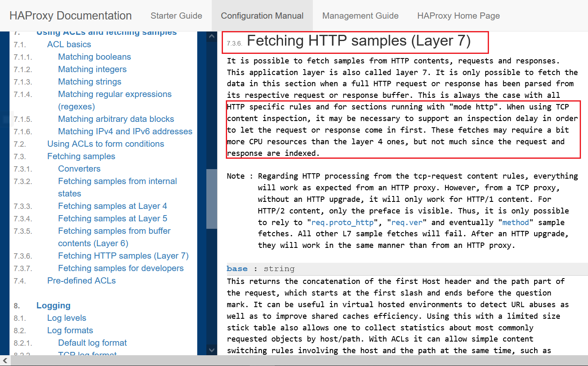Open Default log format entry
Screen dimensions: 588x366
[x=92, y=343]
